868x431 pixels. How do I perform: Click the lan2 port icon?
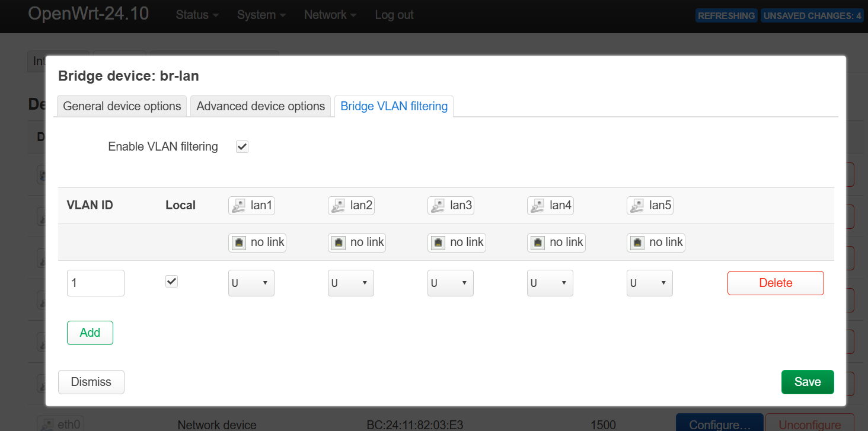(339, 206)
